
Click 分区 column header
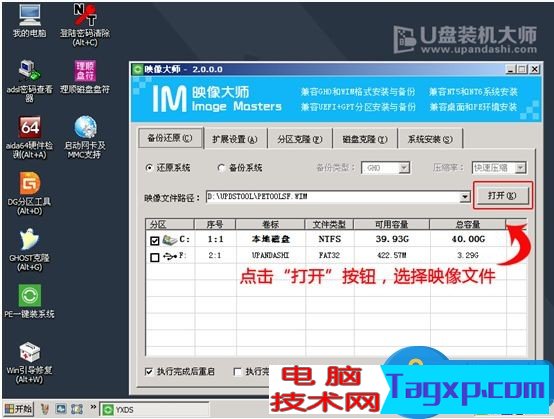click(x=170, y=224)
